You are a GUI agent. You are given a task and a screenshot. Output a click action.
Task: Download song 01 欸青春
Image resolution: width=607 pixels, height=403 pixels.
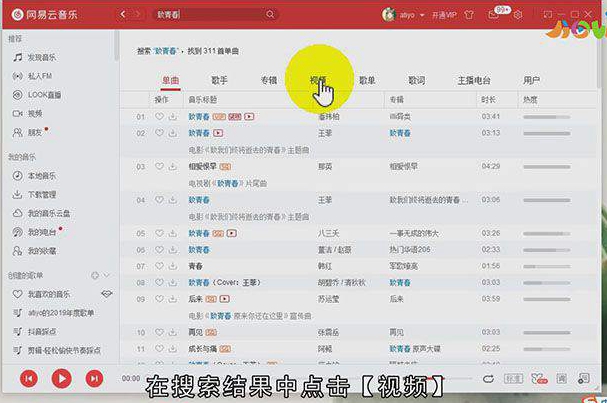pos(173,117)
